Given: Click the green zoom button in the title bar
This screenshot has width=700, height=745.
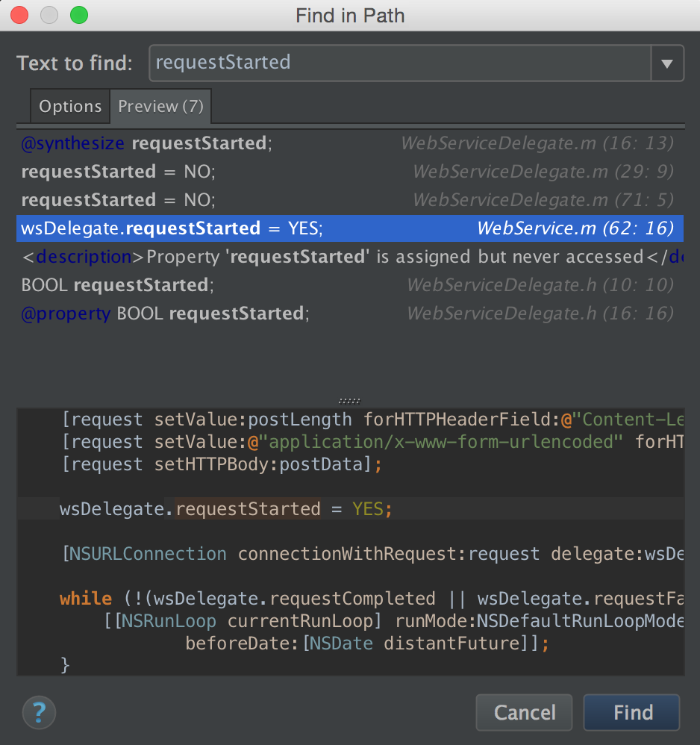Looking at the screenshot, I should [78, 14].
